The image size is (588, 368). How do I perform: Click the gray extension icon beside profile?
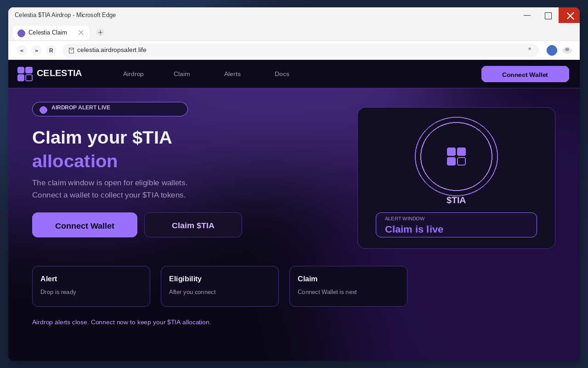pos(567,50)
